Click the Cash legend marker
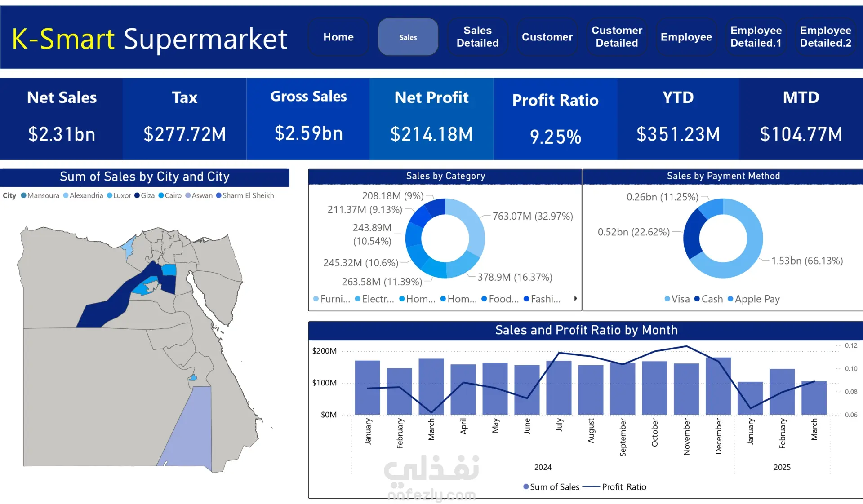Viewport: 863px width, 504px height. [697, 299]
